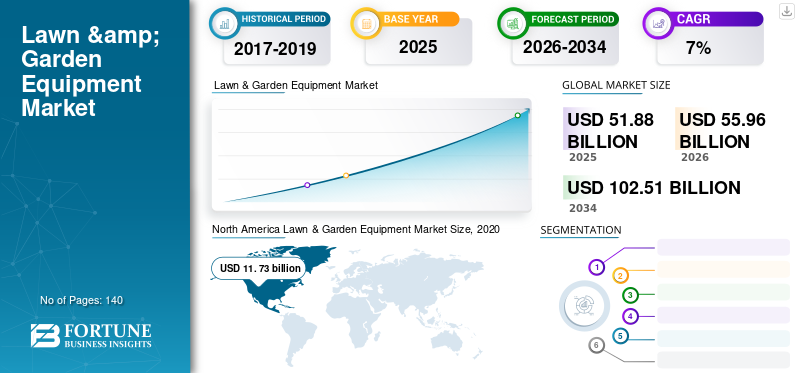Click the segmentation center circle icon

tap(584, 305)
